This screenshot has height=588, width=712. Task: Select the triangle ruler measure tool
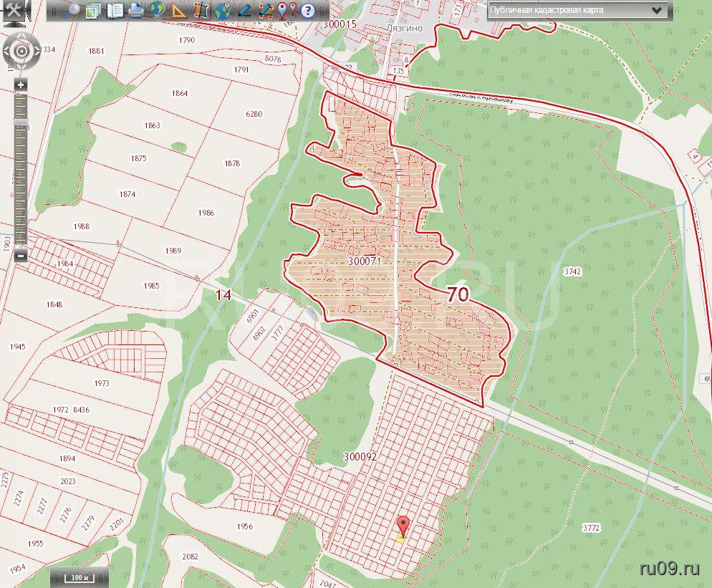(180, 10)
